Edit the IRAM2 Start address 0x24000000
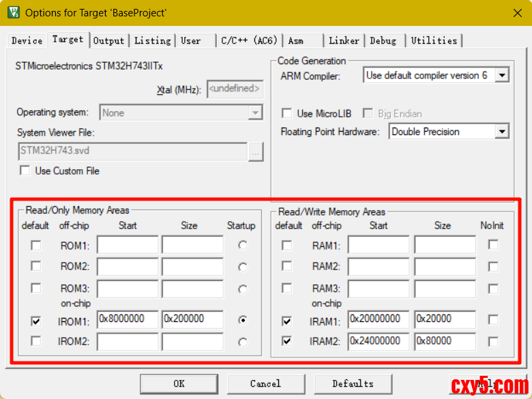Viewport: 532px width, 399px height. tap(379, 341)
